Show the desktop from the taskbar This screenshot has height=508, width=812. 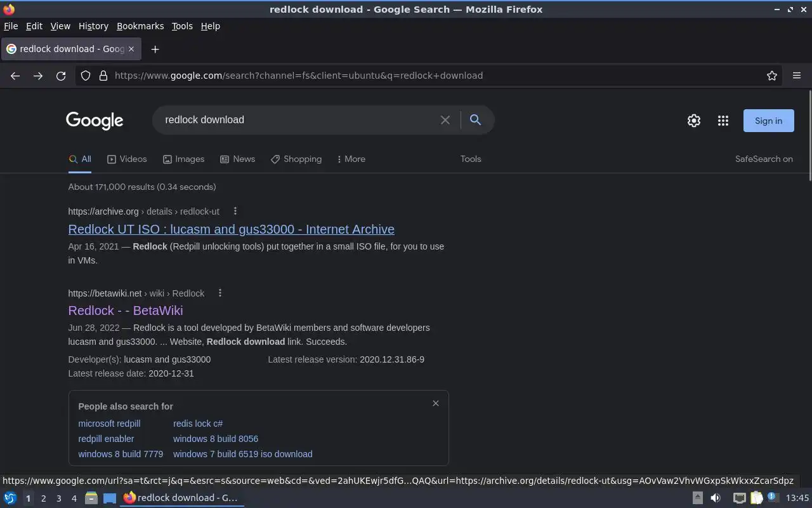click(x=110, y=498)
